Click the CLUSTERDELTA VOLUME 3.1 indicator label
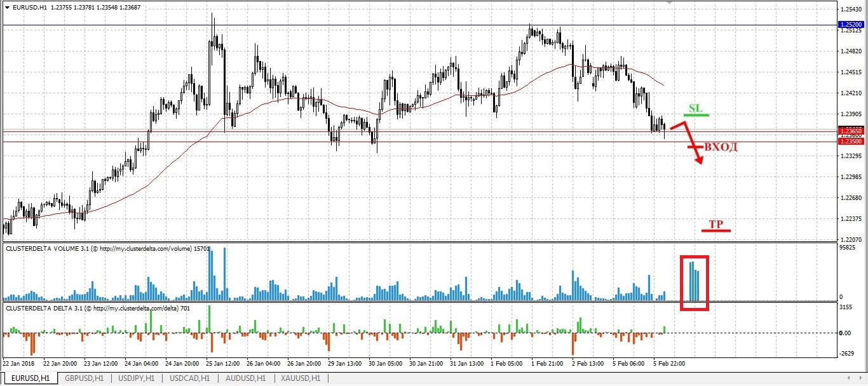 98,249
